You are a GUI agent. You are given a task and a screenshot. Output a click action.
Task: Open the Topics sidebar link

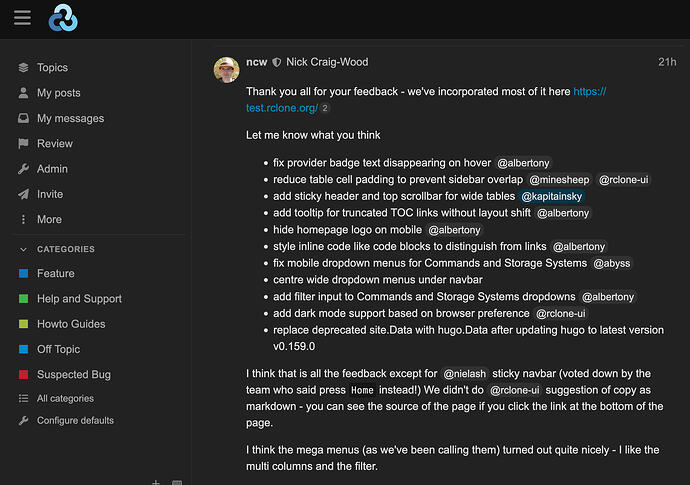(x=52, y=67)
